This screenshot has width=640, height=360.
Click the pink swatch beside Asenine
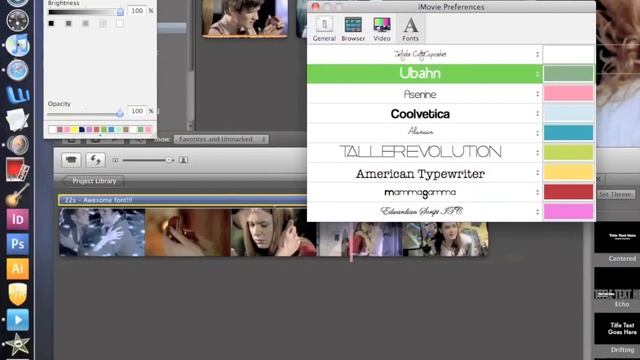[568, 93]
